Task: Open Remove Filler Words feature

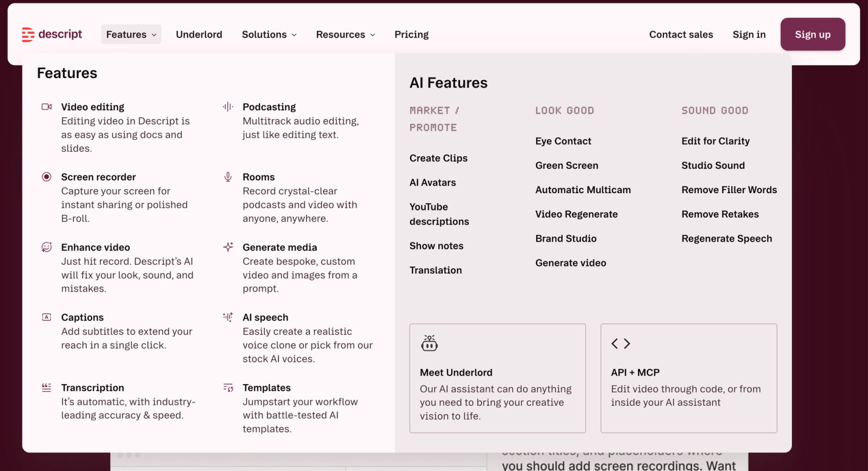Action: [729, 190]
